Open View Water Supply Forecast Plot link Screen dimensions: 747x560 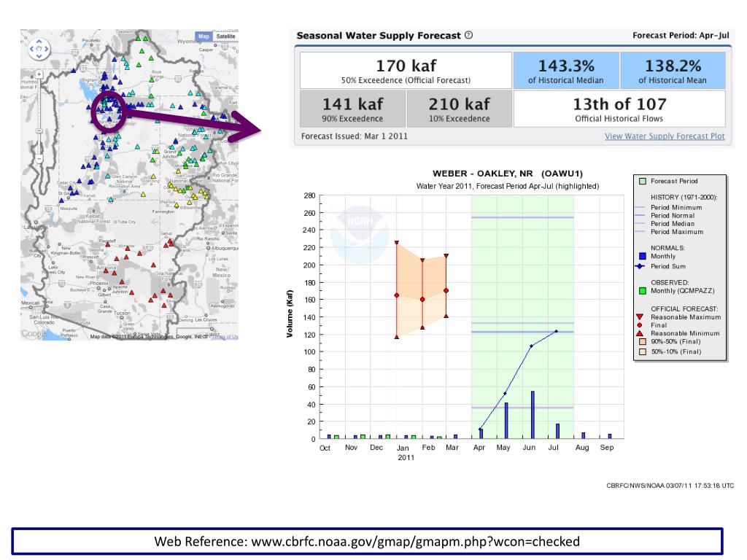point(665,136)
